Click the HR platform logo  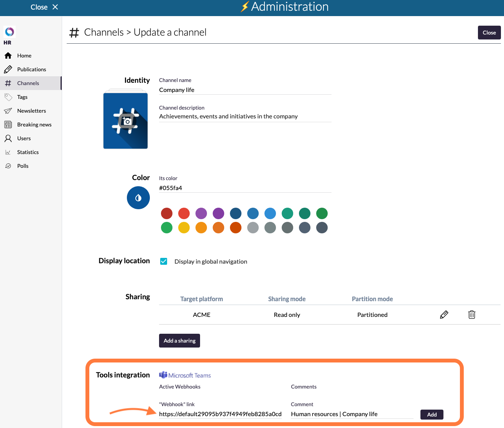point(9,32)
